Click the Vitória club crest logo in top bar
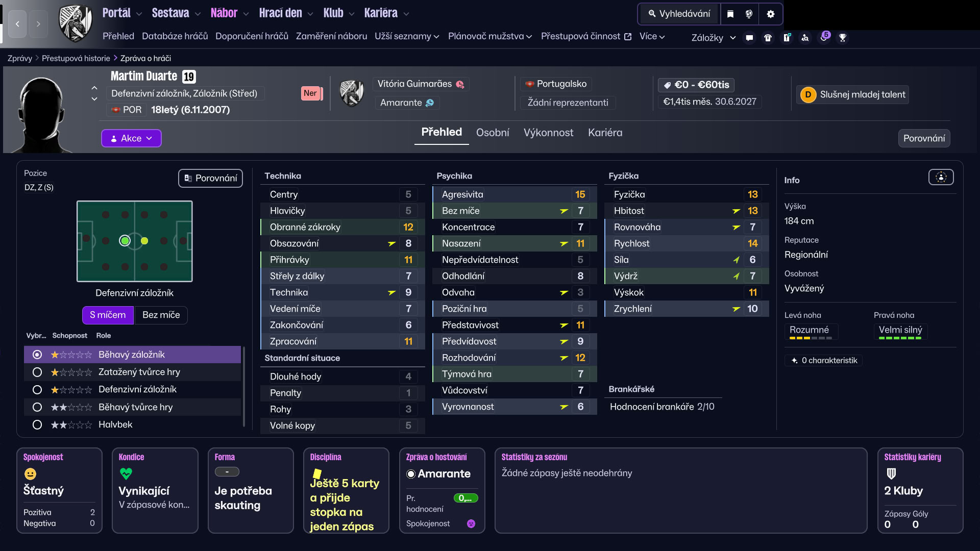Viewport: 980px width, 551px height. click(x=76, y=23)
